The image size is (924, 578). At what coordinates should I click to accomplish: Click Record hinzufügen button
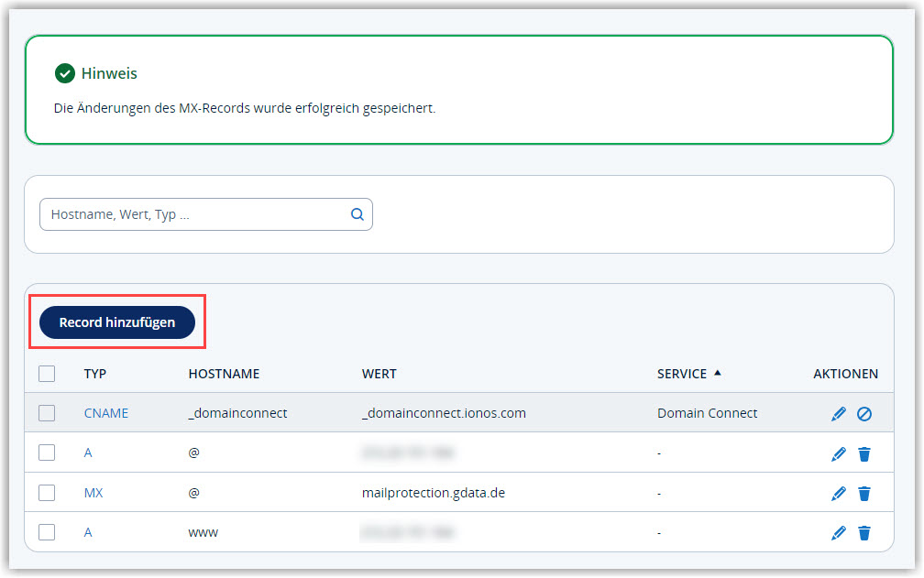(x=117, y=322)
